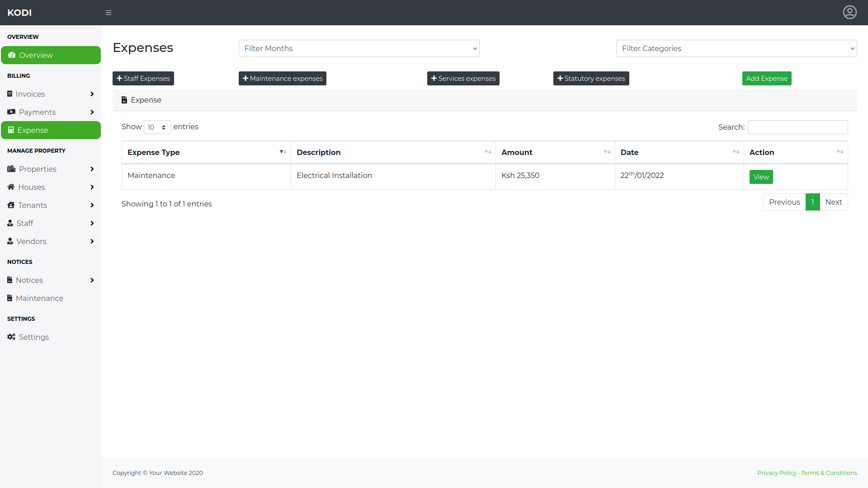Click the green Add Expense button
868x488 pixels.
click(x=766, y=79)
